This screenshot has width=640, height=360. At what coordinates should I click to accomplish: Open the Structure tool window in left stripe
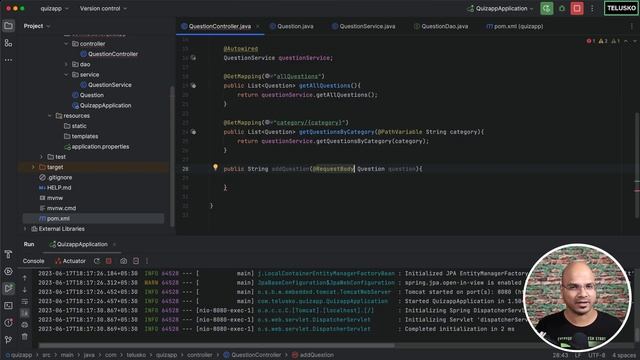[8, 43]
